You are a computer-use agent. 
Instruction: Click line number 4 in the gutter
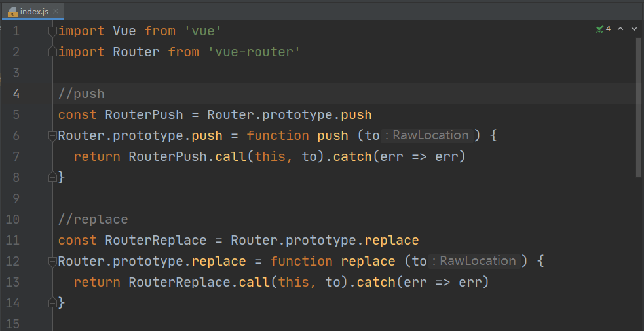click(x=16, y=94)
